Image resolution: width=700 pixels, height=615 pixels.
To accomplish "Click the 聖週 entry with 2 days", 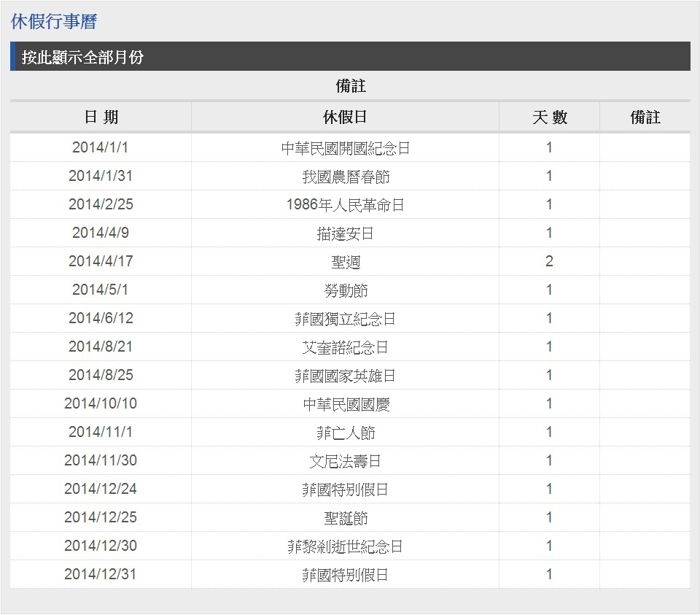I will 344,260.
